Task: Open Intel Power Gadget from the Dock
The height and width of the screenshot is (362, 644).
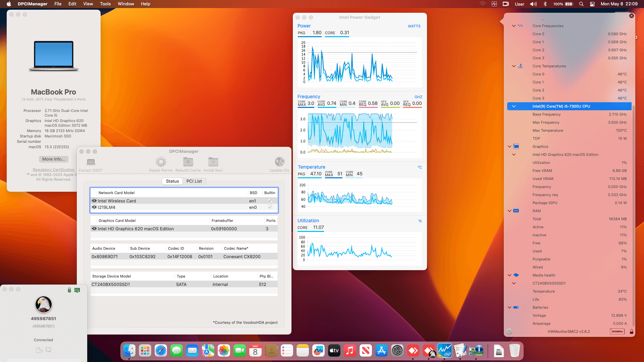Action: click(444, 351)
